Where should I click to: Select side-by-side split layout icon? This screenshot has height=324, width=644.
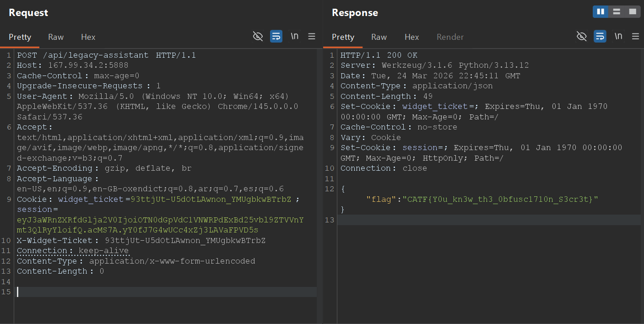(601, 11)
